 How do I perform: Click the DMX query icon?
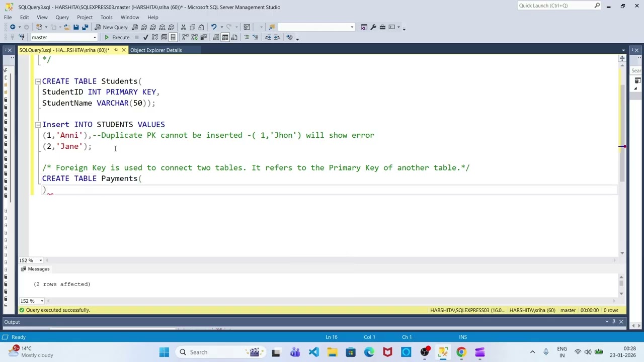153,27
